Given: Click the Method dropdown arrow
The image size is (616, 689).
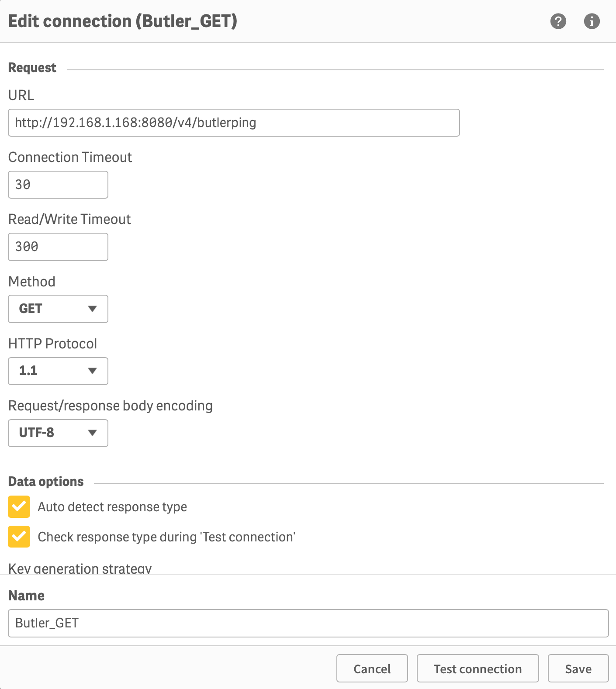Looking at the screenshot, I should [x=92, y=309].
